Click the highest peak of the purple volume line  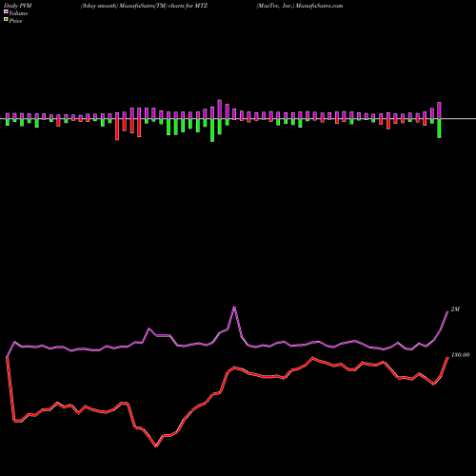(x=234, y=307)
